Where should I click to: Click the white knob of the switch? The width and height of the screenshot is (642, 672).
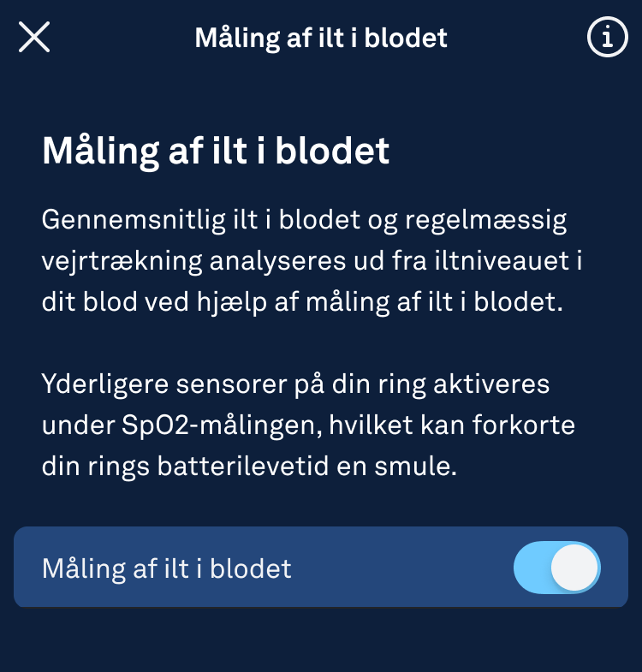click(574, 568)
